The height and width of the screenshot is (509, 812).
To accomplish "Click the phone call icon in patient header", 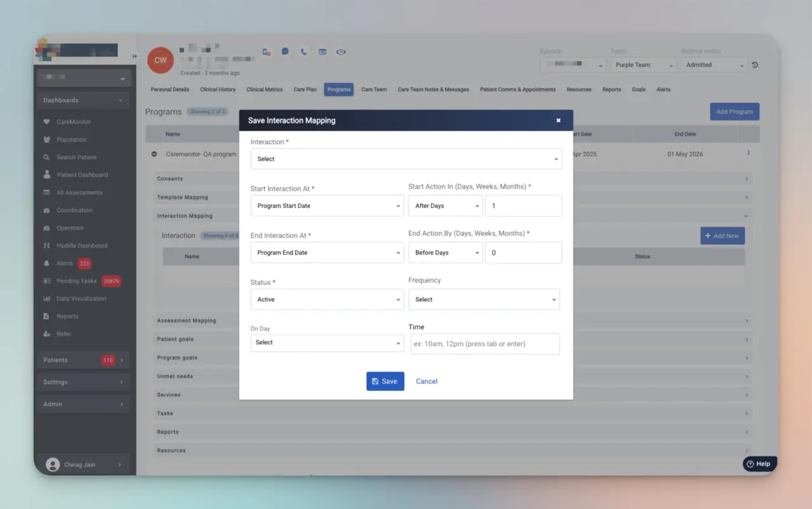I will [x=304, y=52].
